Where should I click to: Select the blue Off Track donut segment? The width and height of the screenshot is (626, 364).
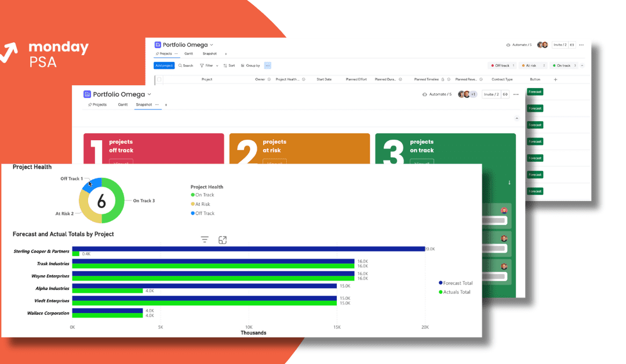tap(93, 183)
